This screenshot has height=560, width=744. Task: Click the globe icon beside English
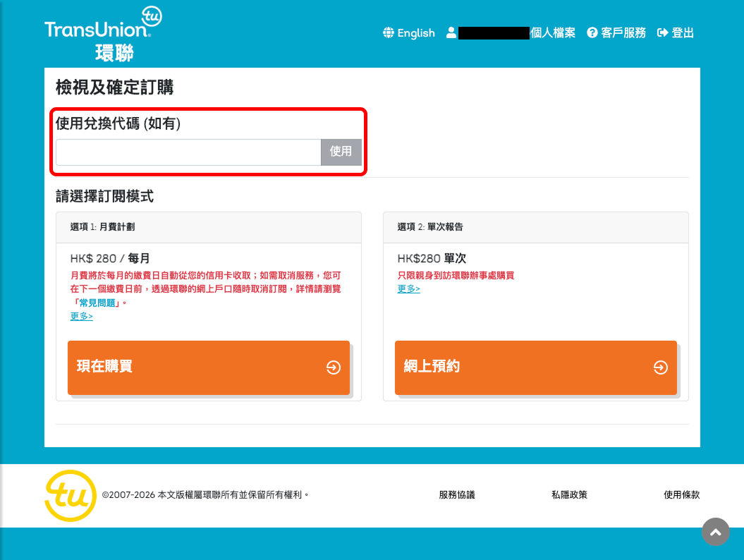pos(389,32)
